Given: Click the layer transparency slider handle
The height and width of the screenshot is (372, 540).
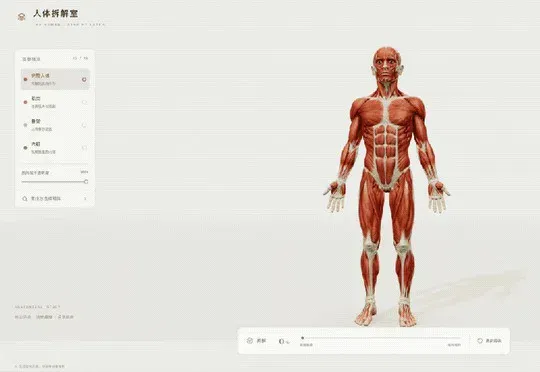Looking at the screenshot, I should (x=86, y=182).
